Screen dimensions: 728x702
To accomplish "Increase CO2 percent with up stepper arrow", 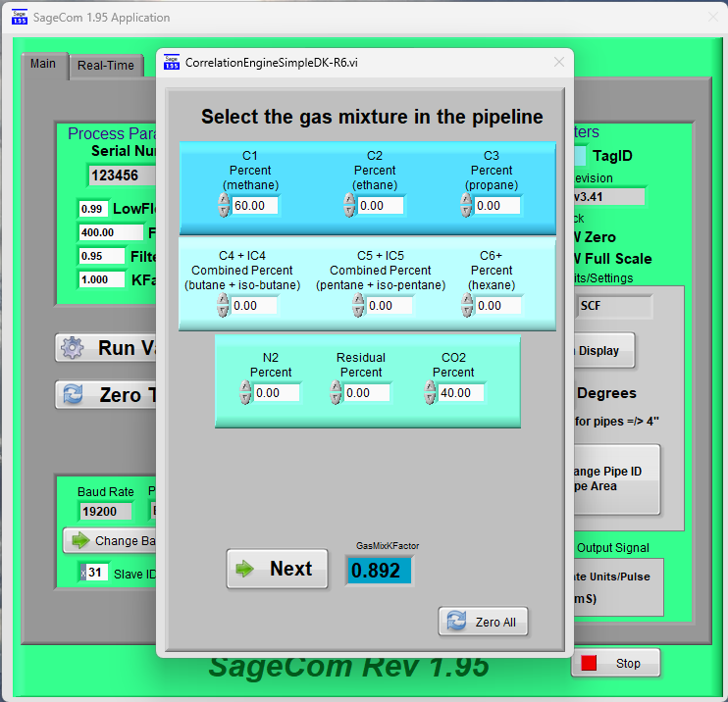I will 430,386.
